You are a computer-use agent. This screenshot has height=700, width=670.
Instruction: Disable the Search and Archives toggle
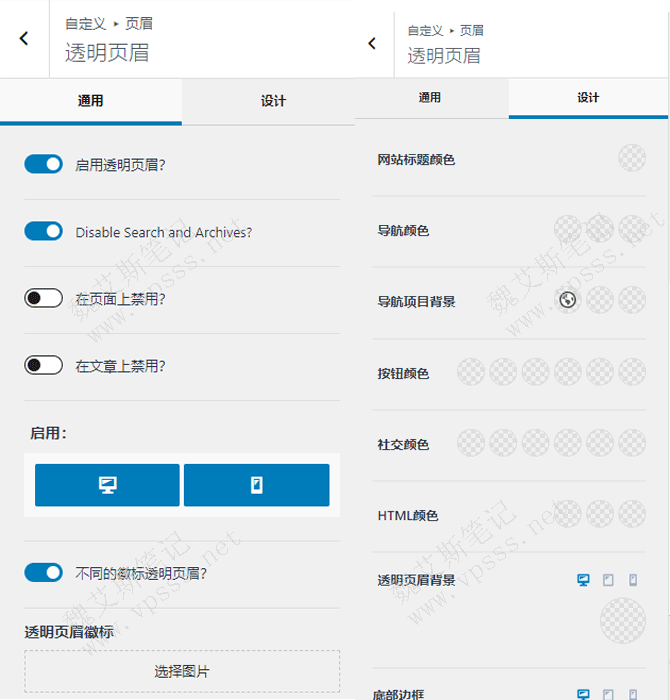[x=44, y=232]
